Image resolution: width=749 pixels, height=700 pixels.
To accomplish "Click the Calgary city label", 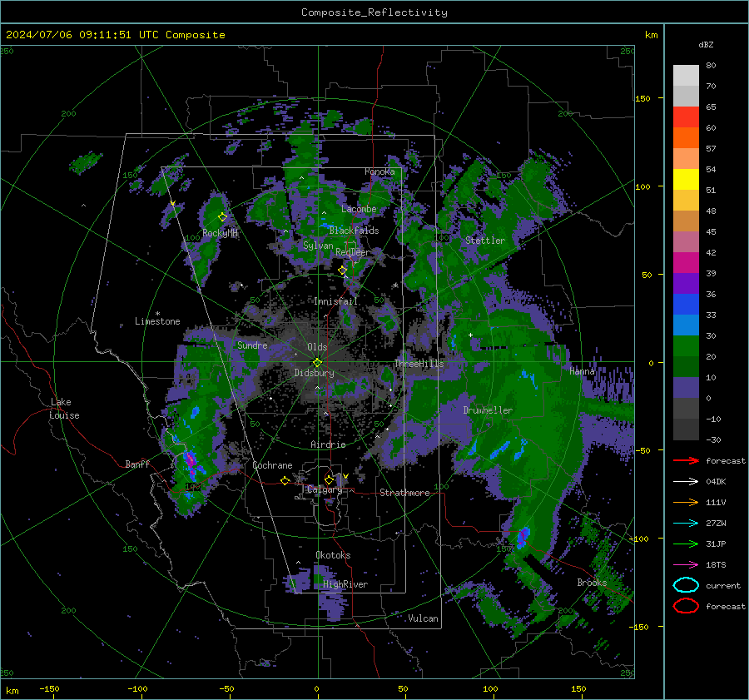I will click(325, 489).
